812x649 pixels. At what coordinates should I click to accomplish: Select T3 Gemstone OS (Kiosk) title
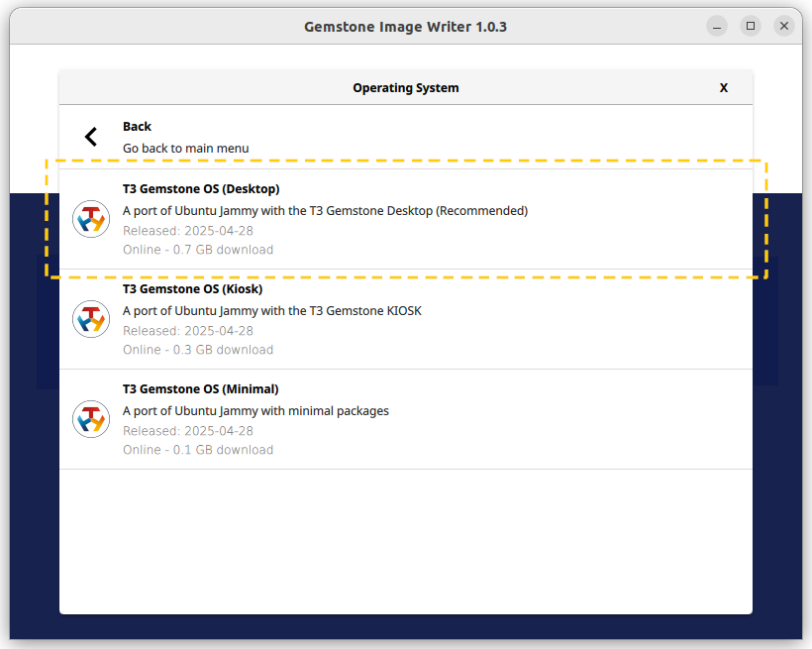pyautogui.click(x=193, y=289)
